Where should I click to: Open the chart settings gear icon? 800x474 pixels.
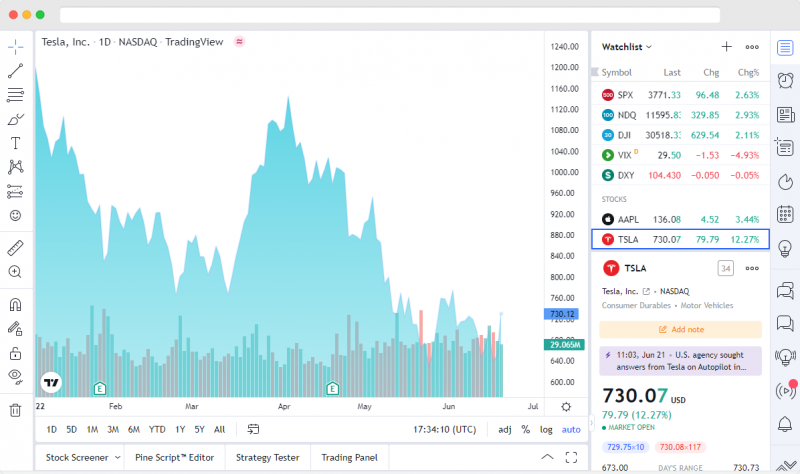(566, 407)
